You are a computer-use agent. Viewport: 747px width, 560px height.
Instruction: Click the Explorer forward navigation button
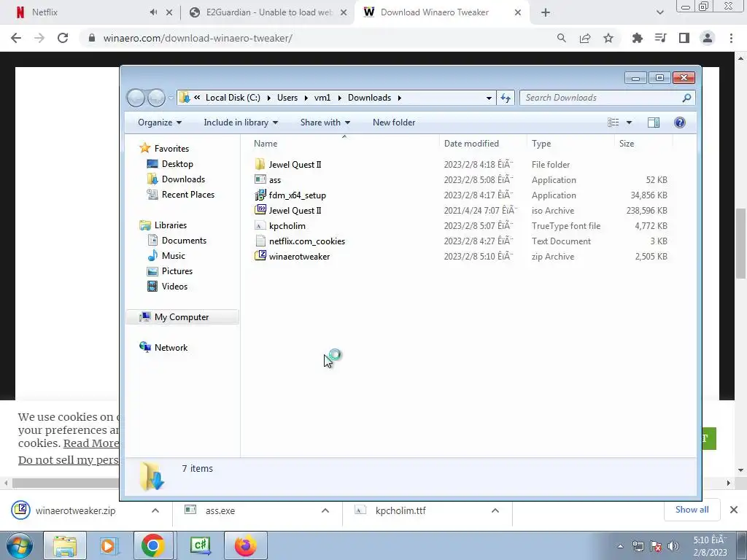(x=156, y=98)
